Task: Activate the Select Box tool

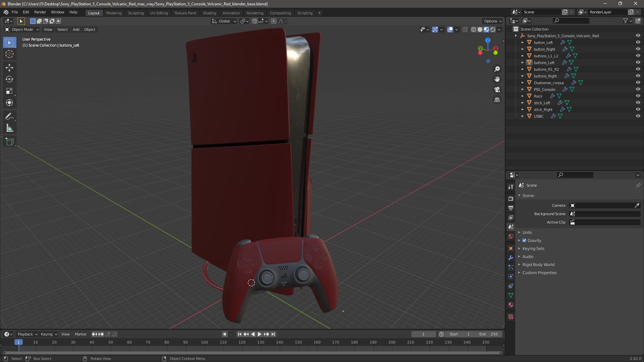Action: click(9, 43)
